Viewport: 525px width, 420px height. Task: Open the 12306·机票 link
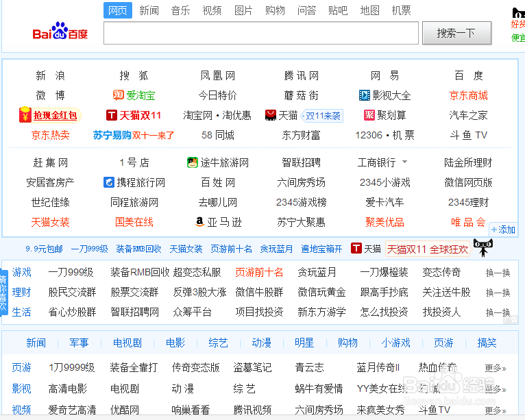pyautogui.click(x=384, y=135)
